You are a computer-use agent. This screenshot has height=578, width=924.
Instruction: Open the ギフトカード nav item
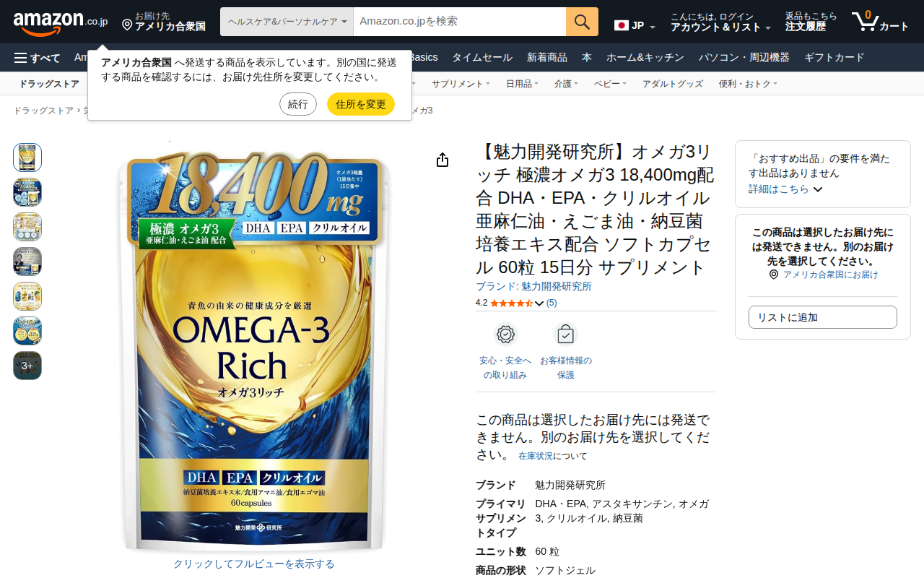[x=834, y=58]
